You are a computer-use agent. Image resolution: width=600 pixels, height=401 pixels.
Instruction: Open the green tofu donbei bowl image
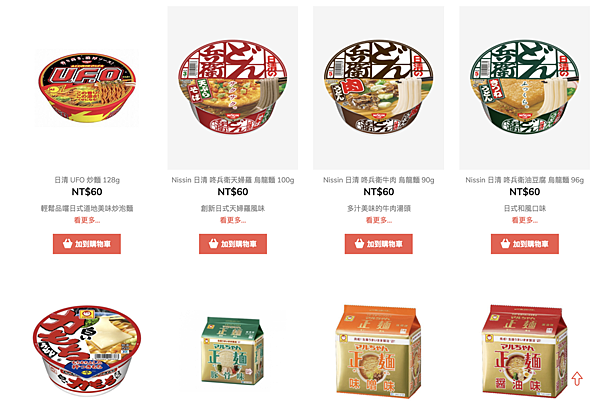[x=525, y=88]
